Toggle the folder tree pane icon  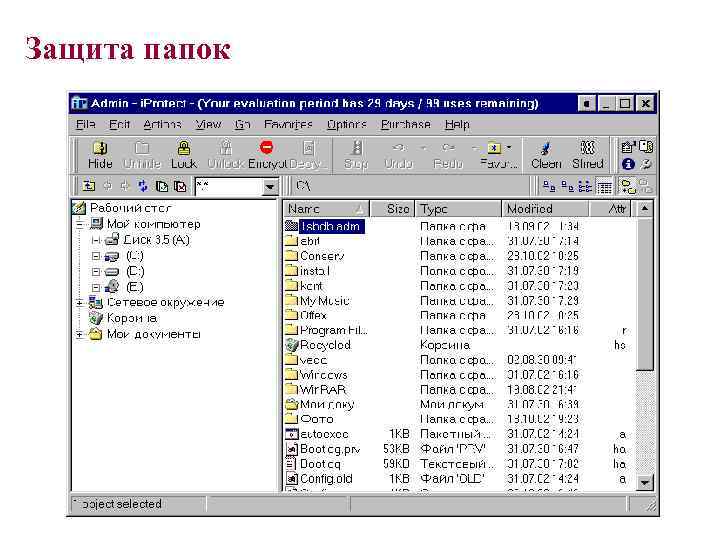628,186
